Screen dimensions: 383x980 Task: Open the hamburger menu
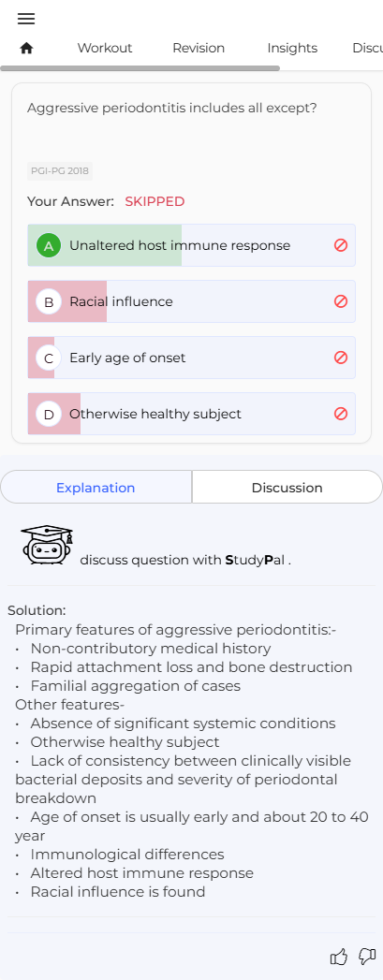click(26, 19)
